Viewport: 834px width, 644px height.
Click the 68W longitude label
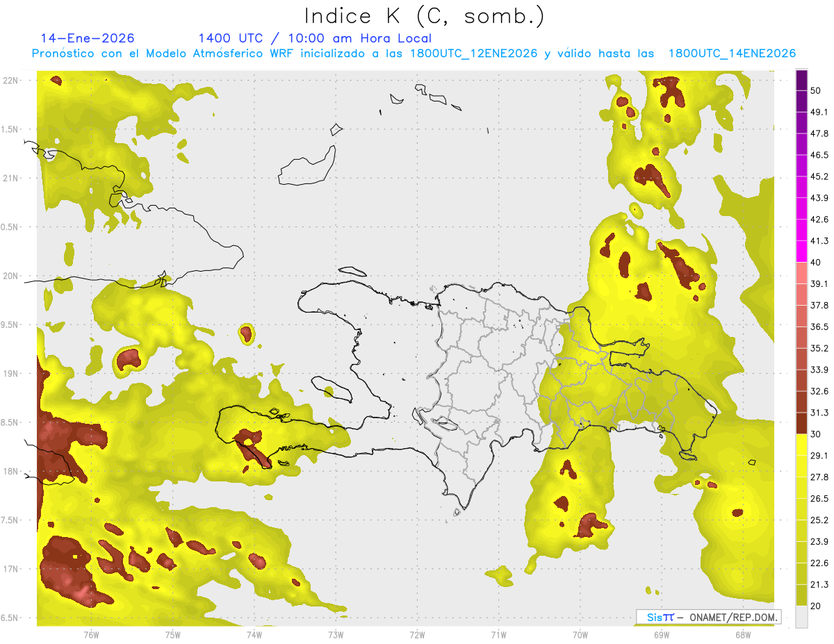coord(743,634)
